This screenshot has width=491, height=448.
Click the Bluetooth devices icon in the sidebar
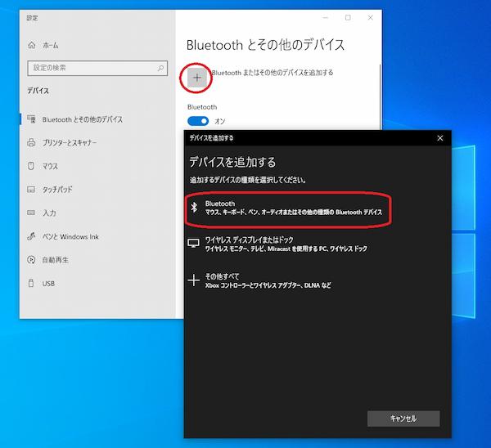pos(31,119)
